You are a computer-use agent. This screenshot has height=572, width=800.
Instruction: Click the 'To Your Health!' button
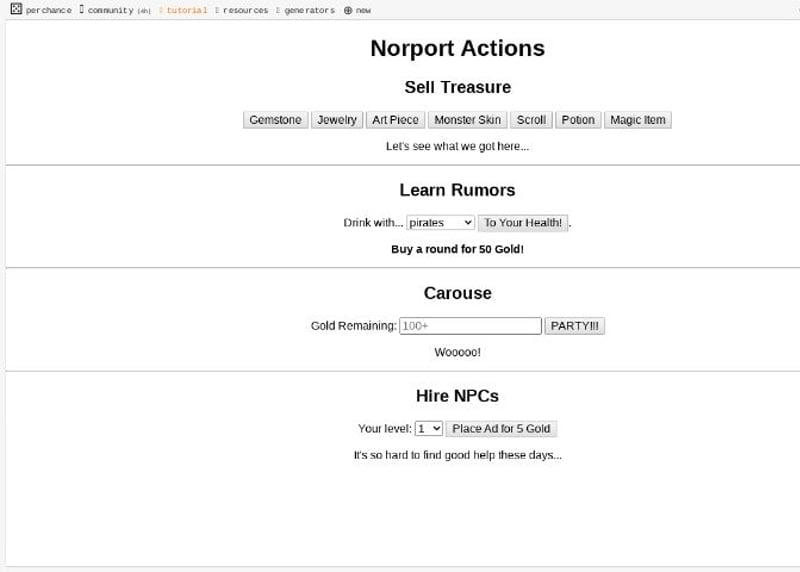click(523, 223)
